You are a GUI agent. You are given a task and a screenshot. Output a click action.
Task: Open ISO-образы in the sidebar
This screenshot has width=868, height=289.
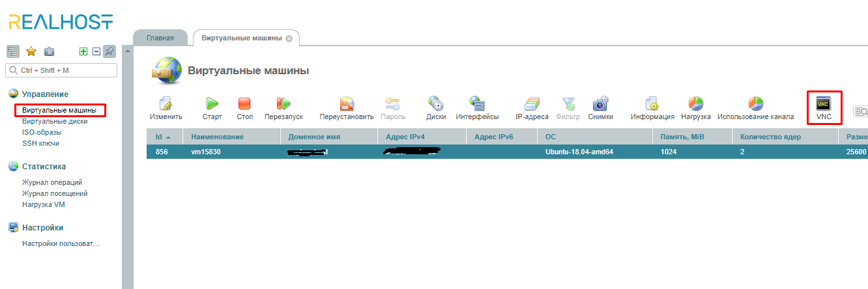(x=41, y=132)
